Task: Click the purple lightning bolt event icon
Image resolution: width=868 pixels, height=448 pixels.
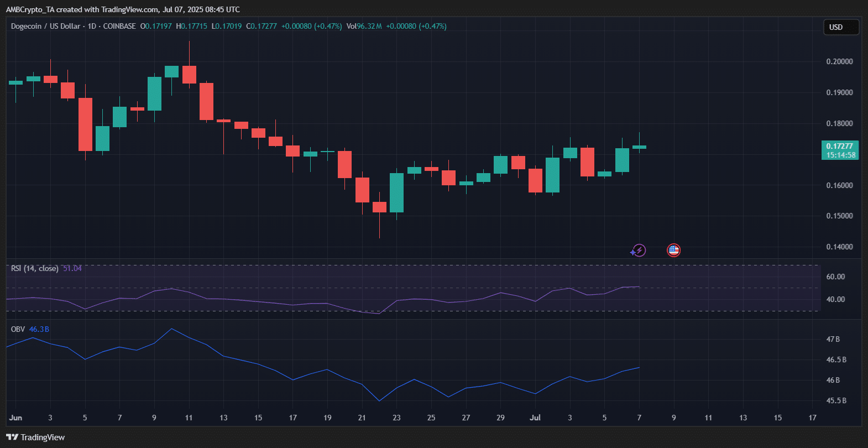Action: pos(639,251)
